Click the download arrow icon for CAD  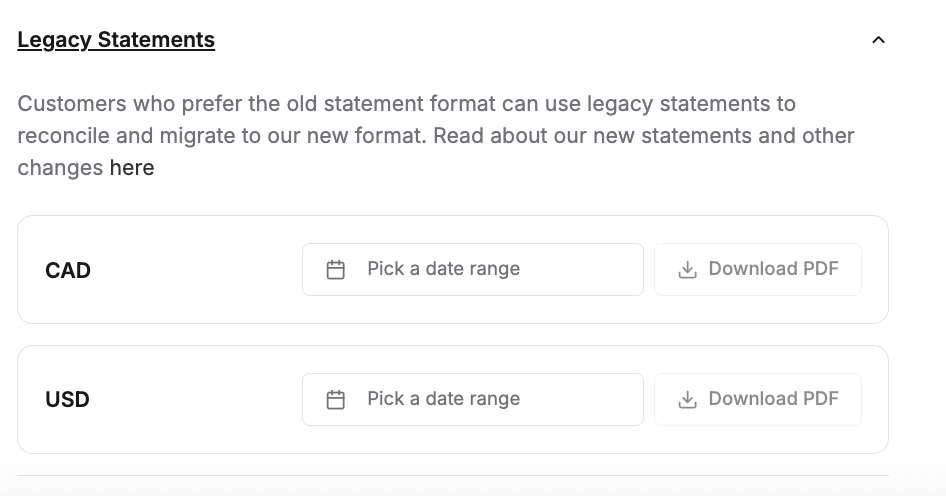click(x=687, y=270)
